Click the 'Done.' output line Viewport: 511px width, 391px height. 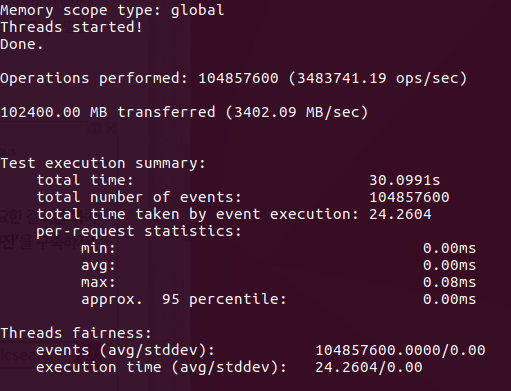(22, 44)
